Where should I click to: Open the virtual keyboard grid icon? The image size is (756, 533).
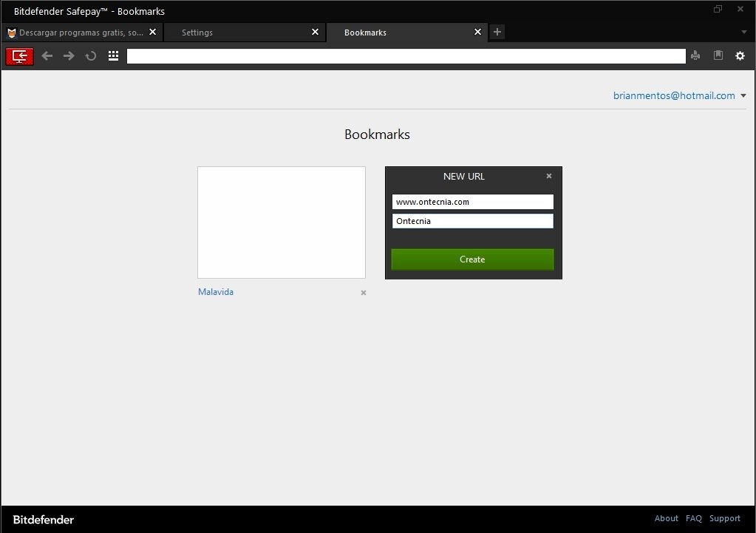tap(113, 56)
